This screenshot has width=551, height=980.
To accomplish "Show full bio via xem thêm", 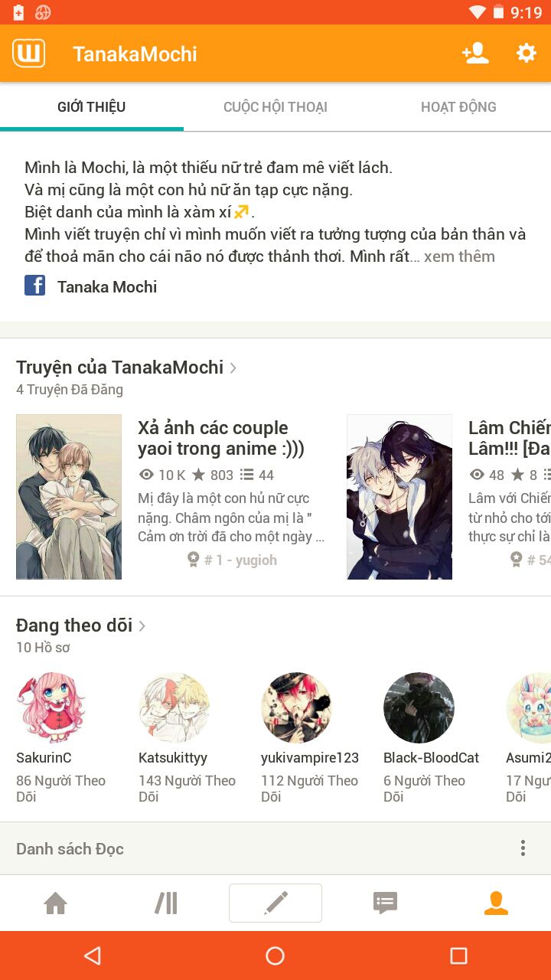I will pyautogui.click(x=459, y=256).
